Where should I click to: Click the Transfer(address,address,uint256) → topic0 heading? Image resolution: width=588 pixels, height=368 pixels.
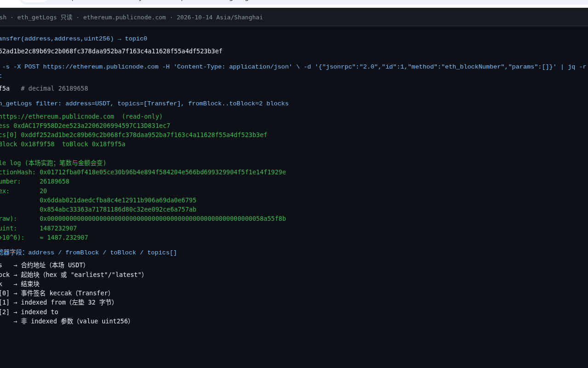tap(73, 39)
